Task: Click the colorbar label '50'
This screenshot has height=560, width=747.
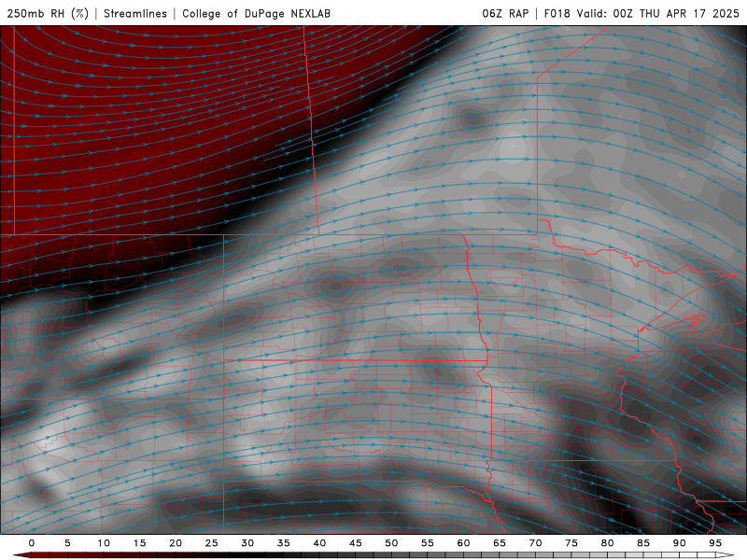Action: point(391,543)
